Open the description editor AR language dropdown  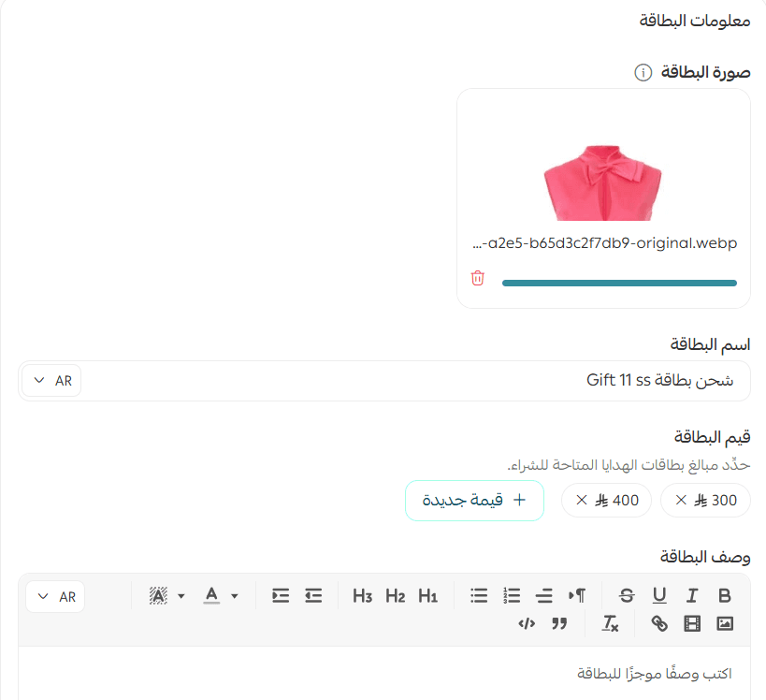pyautogui.click(x=56, y=596)
